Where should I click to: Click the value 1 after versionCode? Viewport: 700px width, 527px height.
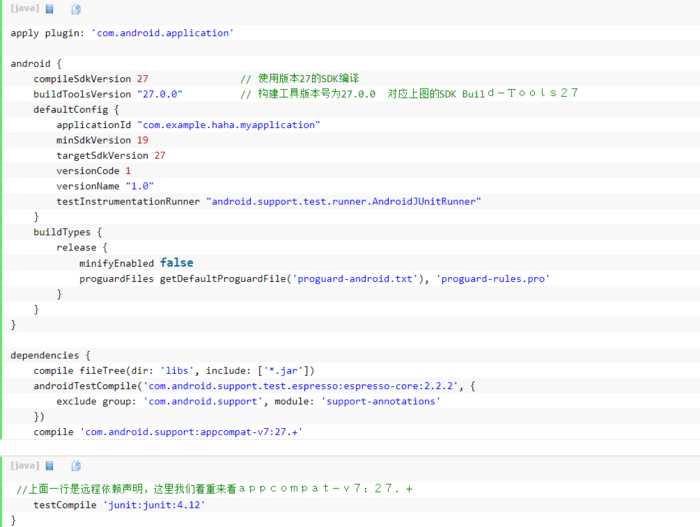click(128, 171)
